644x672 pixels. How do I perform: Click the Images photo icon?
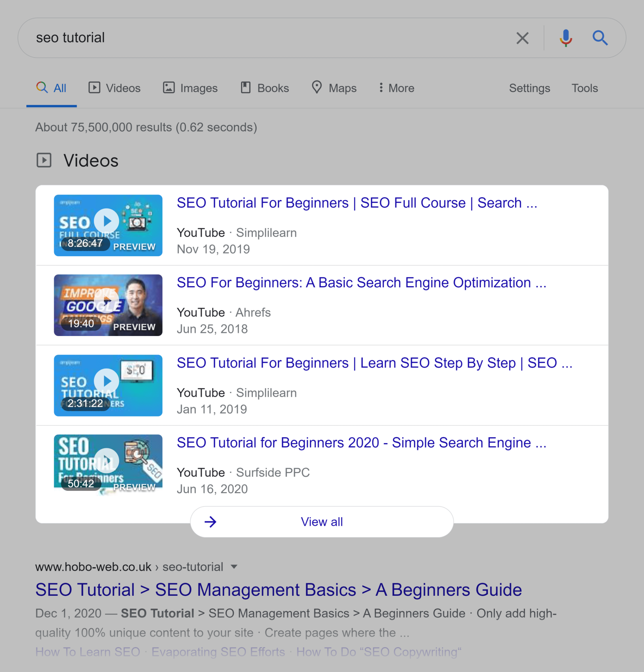[x=169, y=88]
